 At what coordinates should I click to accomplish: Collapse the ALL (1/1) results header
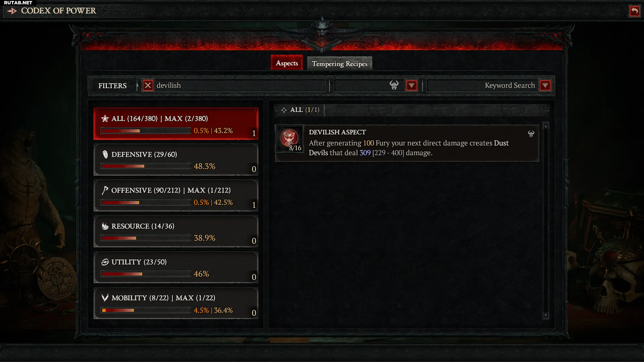click(300, 110)
